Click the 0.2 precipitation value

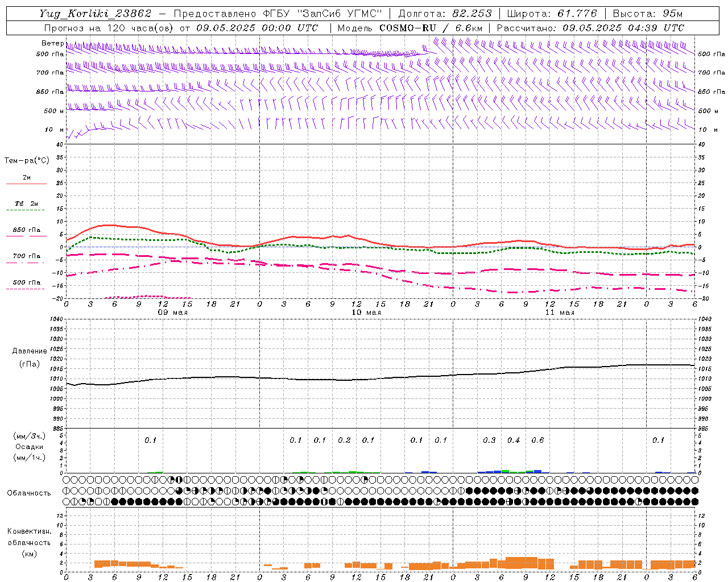(344, 440)
